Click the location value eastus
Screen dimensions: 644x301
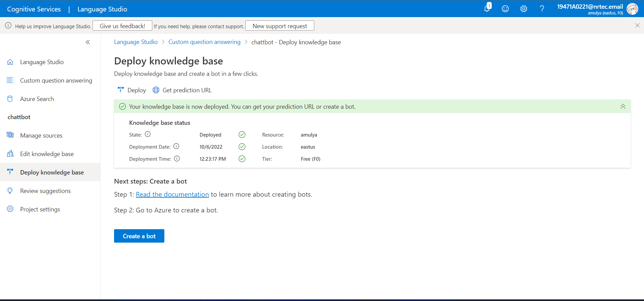click(x=308, y=147)
